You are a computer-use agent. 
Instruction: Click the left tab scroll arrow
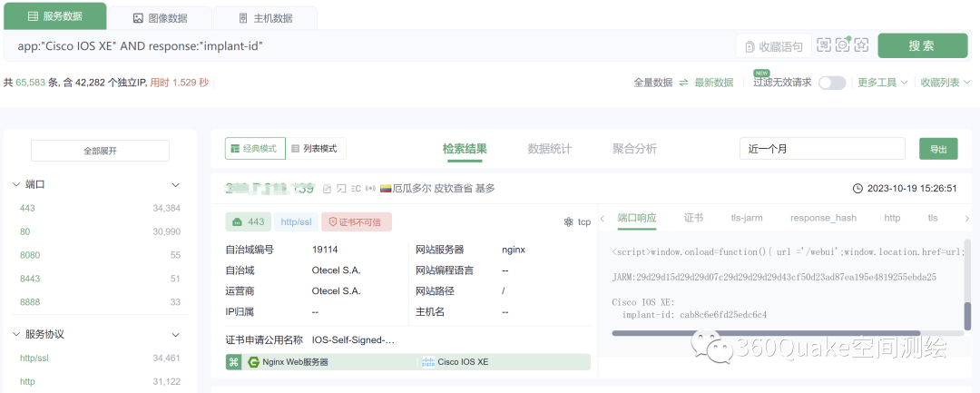603,219
